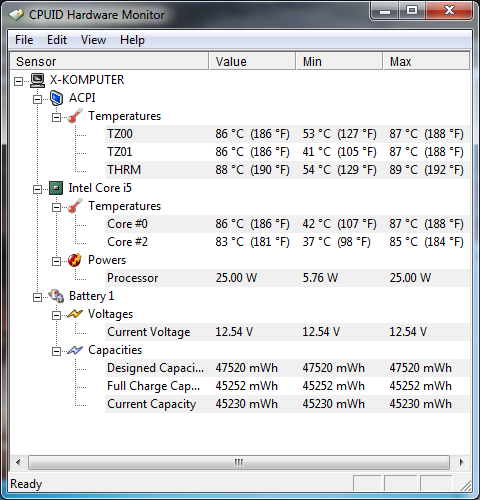Click the Value column header
The height and width of the screenshot is (500, 480).
[x=252, y=61]
